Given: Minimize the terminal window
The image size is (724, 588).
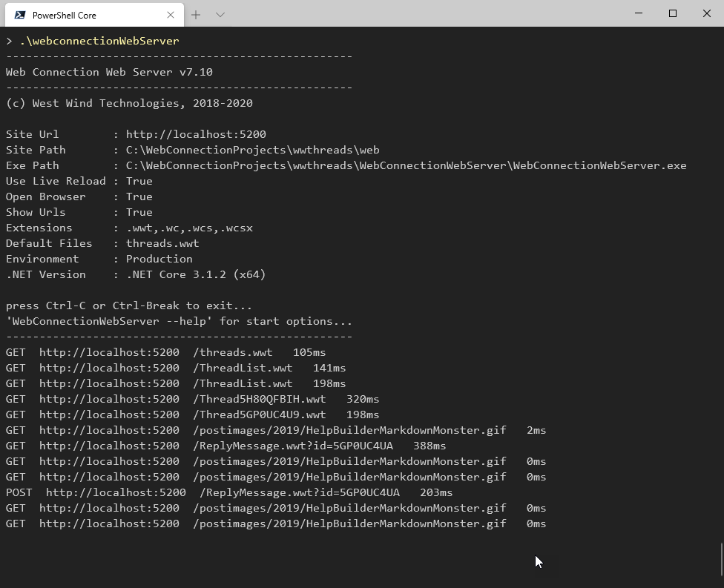Looking at the screenshot, I should [x=639, y=13].
